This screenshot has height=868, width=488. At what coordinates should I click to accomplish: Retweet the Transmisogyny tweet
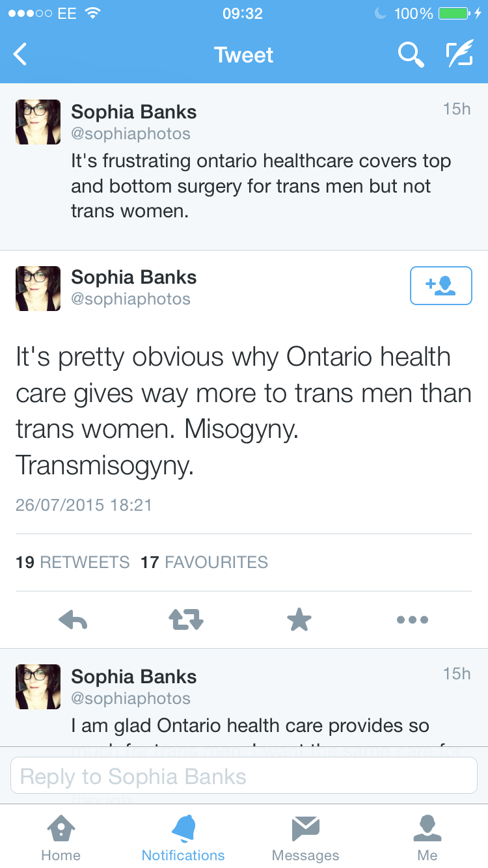tap(186, 620)
